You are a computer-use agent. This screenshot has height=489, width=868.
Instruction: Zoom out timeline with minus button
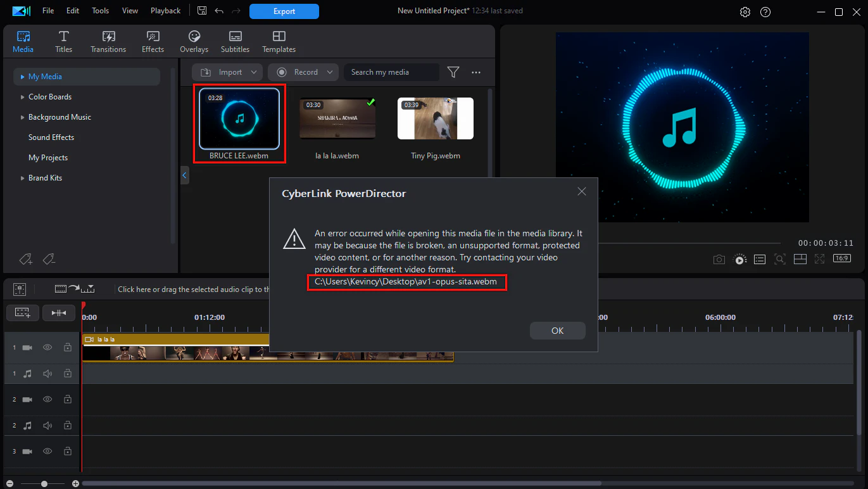point(9,484)
